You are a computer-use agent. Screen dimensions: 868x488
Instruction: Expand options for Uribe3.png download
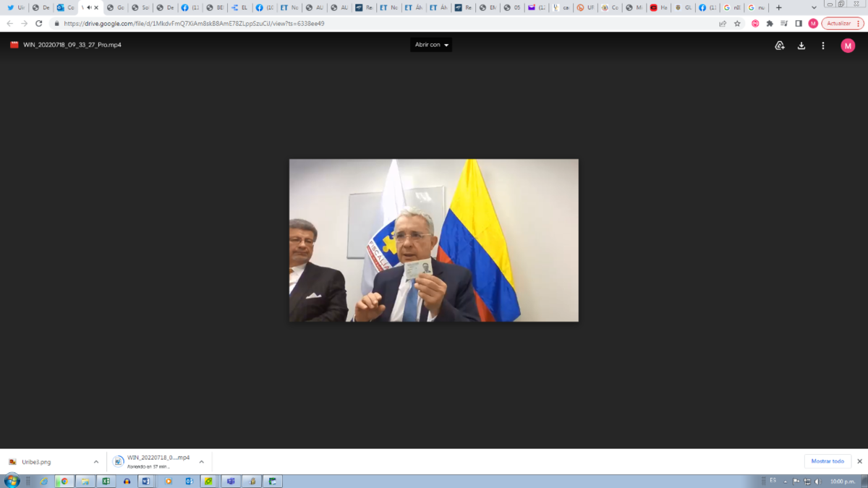pos(95,462)
